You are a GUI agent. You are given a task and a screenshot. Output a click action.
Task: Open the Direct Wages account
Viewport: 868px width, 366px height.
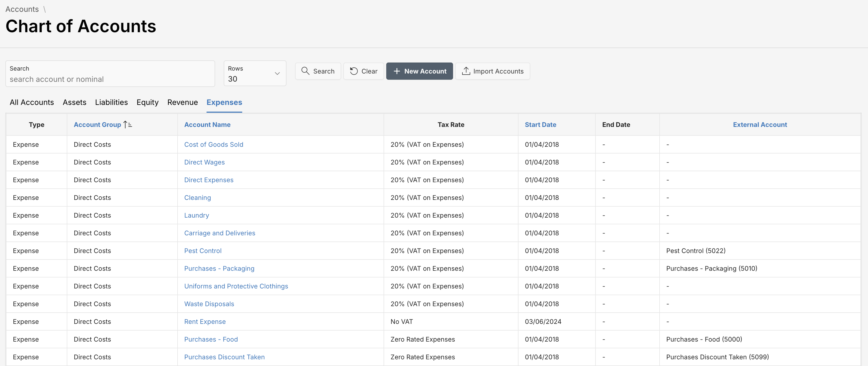(x=204, y=162)
